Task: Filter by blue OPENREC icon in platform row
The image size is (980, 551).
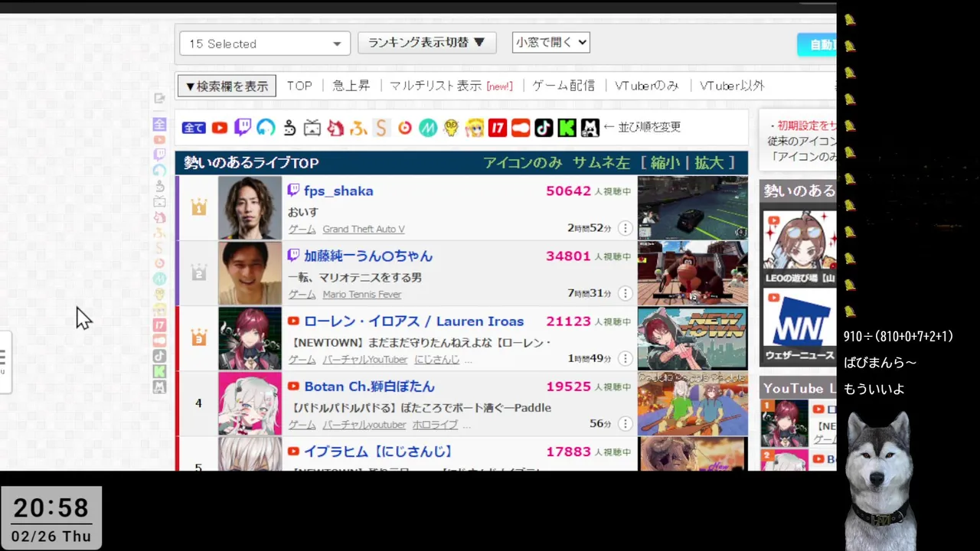Action: coord(266,128)
